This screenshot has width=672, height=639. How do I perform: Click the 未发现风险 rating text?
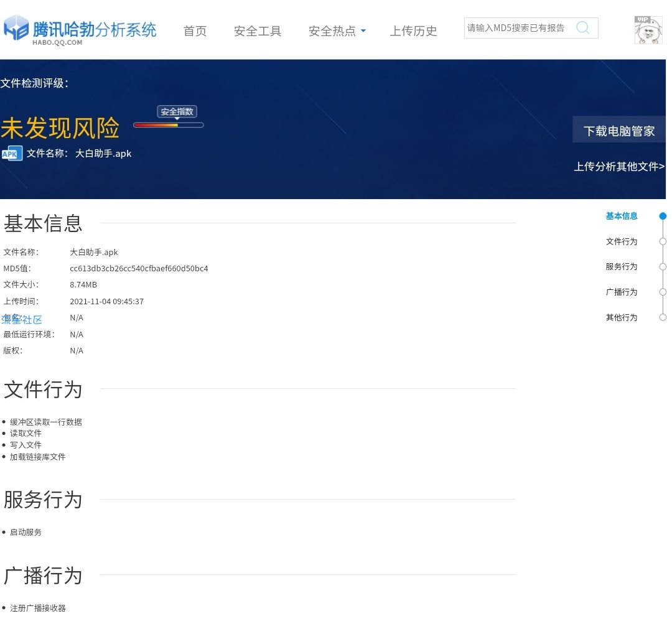click(x=60, y=128)
